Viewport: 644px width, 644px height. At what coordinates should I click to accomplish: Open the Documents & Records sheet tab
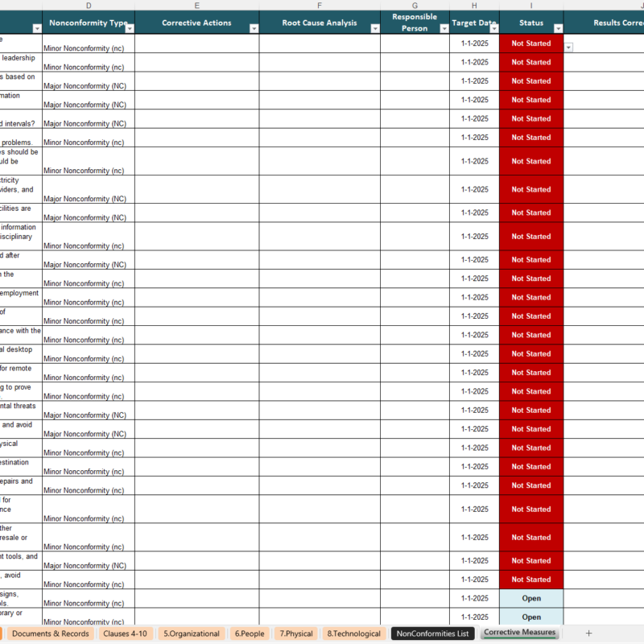(x=50, y=634)
